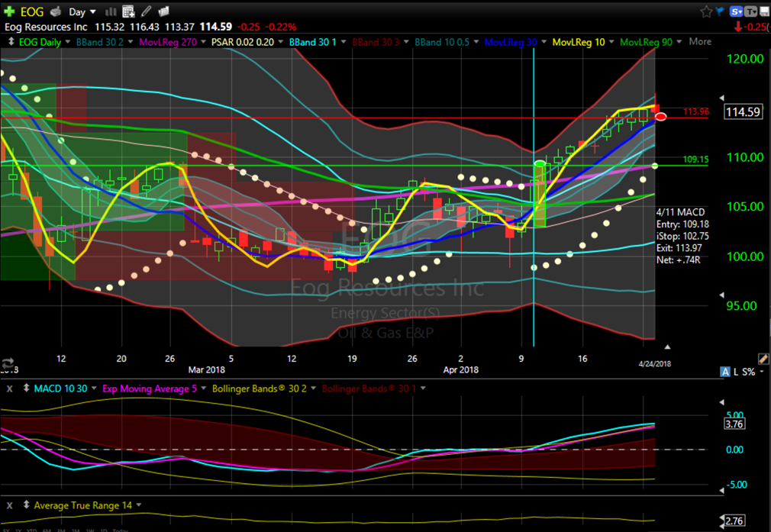Open the MovLReg 30 dropdown arrow
The width and height of the screenshot is (771, 532).
[x=544, y=42]
